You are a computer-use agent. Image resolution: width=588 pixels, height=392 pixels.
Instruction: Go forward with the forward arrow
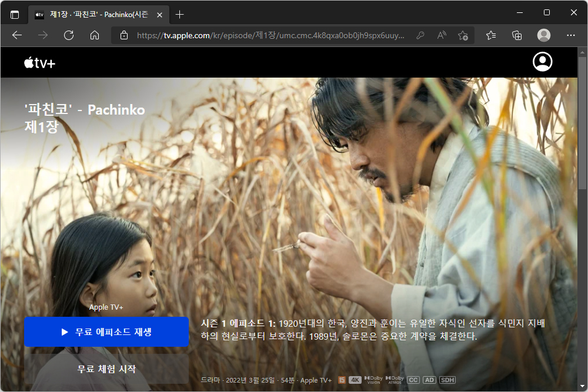tap(43, 35)
